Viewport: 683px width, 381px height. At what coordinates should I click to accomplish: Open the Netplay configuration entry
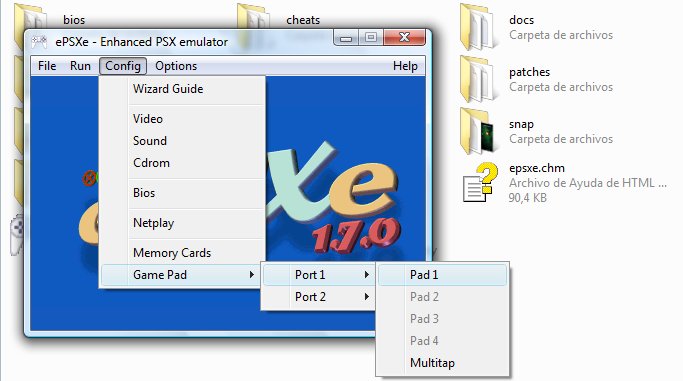(x=183, y=223)
